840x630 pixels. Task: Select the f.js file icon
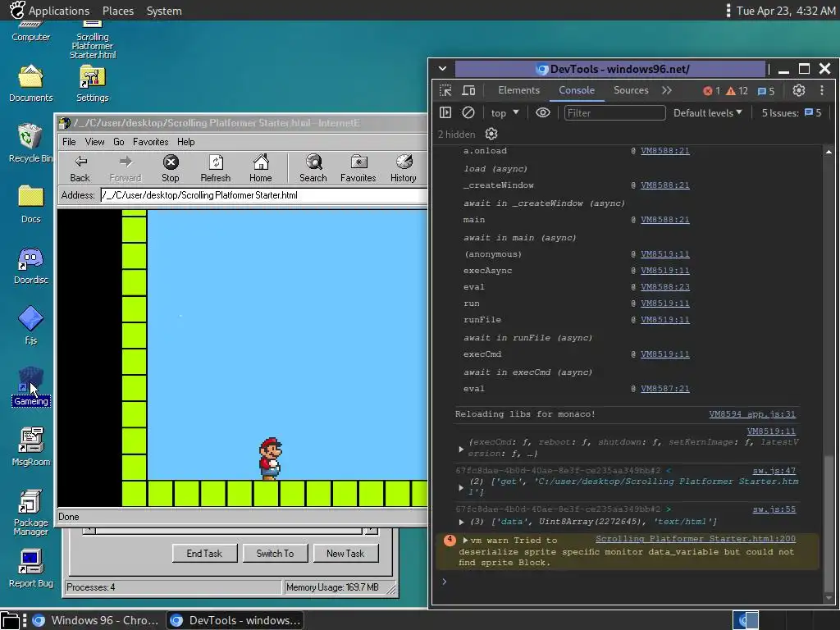pos(30,326)
